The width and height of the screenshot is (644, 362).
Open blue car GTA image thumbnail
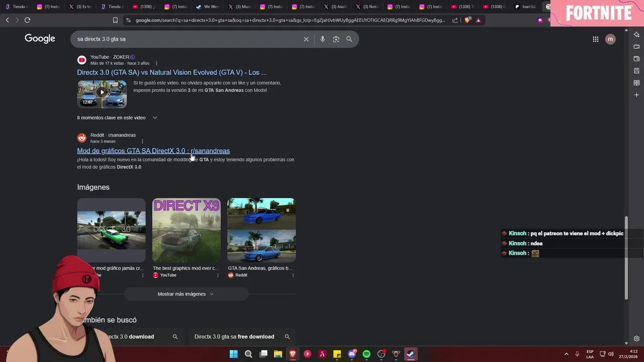pos(261,230)
